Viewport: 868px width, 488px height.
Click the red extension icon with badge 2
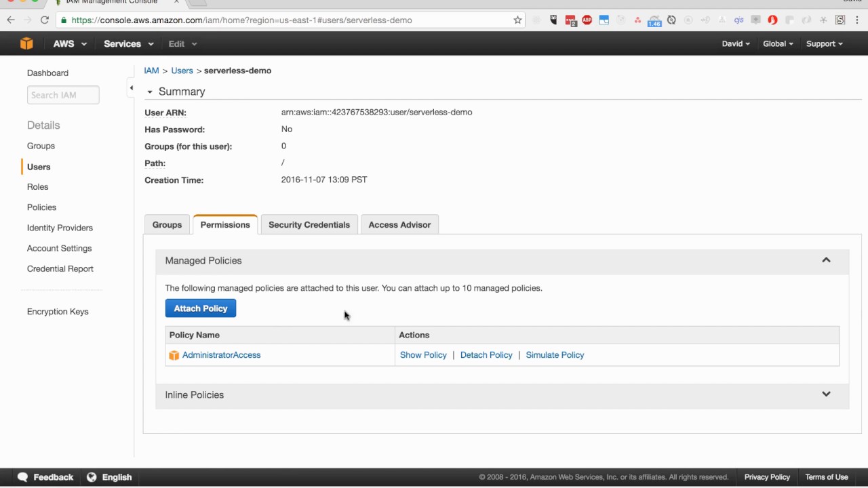point(570,21)
